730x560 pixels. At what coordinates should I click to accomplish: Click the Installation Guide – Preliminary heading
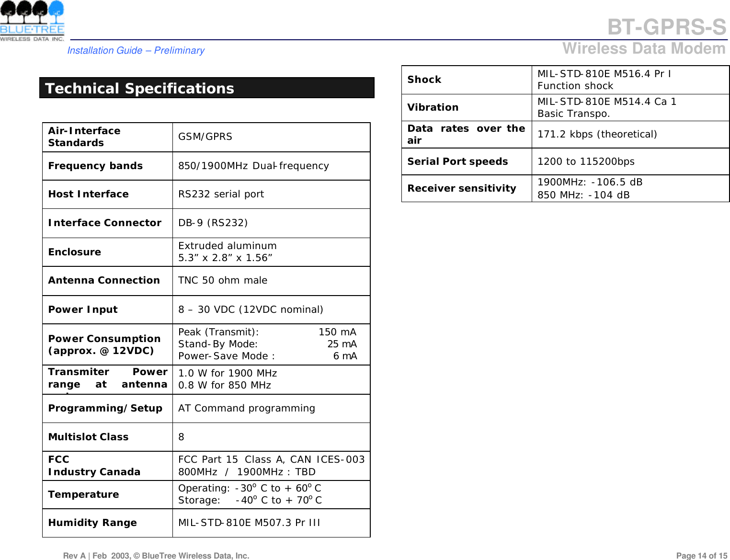tap(135, 50)
